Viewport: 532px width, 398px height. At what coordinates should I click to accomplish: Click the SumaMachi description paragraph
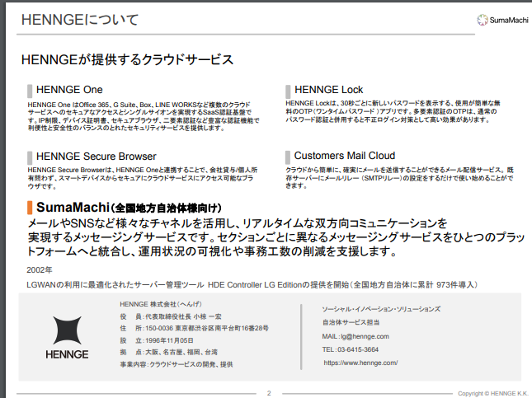coord(275,237)
